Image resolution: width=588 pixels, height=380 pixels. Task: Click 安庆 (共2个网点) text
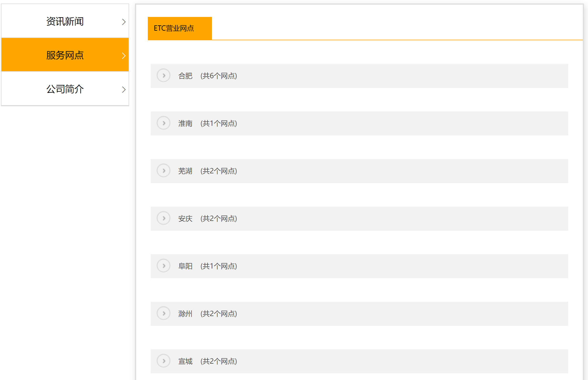coord(208,219)
